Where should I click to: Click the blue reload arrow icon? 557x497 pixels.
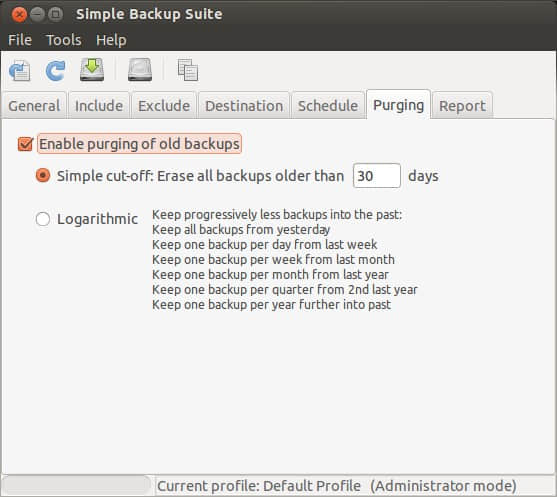[x=55, y=70]
